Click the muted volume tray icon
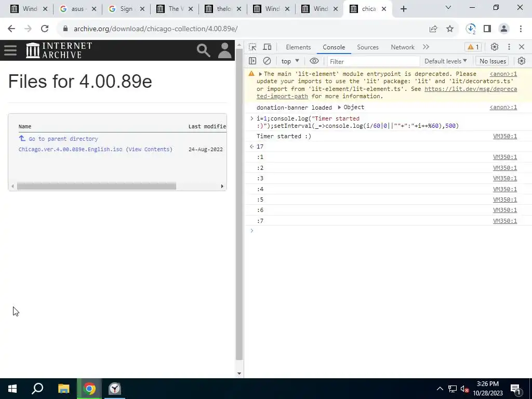 (x=464, y=389)
